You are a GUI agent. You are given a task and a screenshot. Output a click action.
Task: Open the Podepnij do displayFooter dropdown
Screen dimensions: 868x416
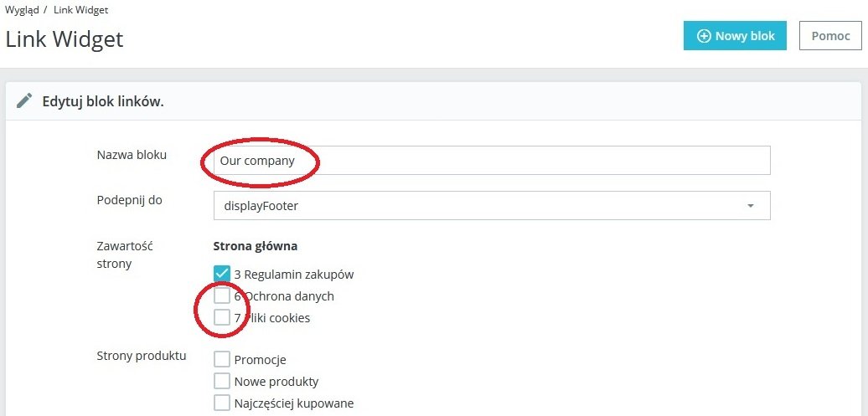pos(491,206)
